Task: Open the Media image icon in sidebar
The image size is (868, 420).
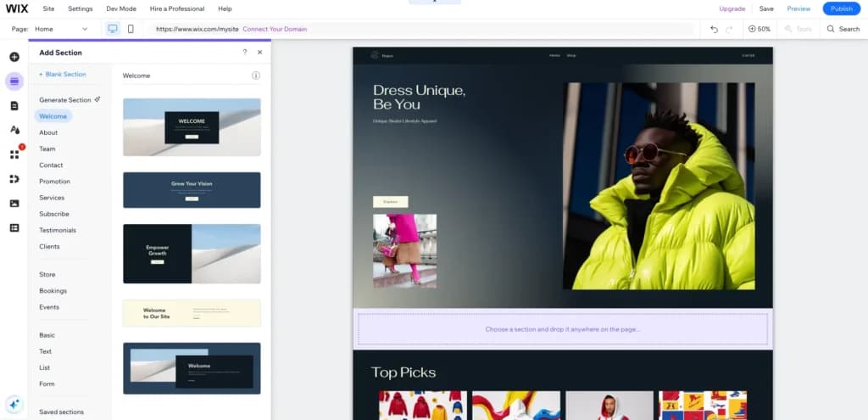Action: point(14,204)
